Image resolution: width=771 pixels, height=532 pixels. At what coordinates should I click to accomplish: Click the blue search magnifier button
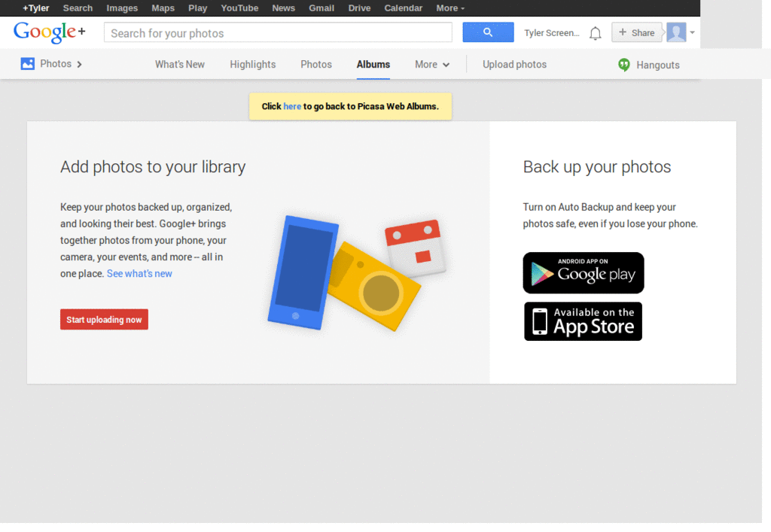pyautogui.click(x=488, y=32)
